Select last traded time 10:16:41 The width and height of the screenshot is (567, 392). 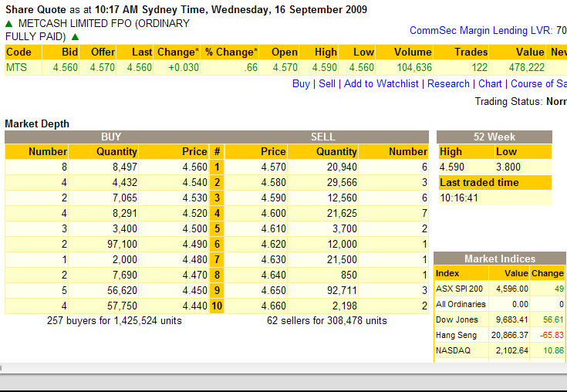[x=459, y=198]
